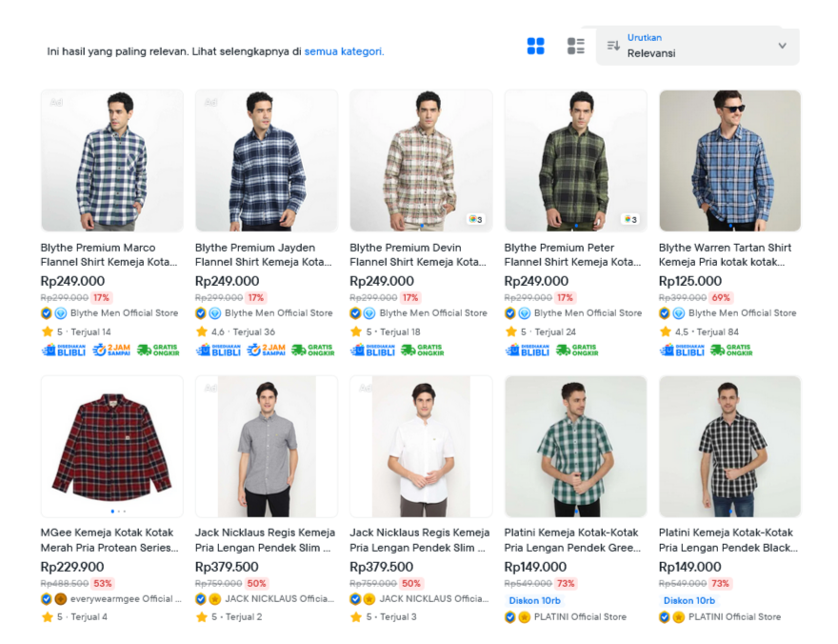Open Blythe Premium Marco Flannel Shirt thumbnail
838x644 pixels.
112,161
